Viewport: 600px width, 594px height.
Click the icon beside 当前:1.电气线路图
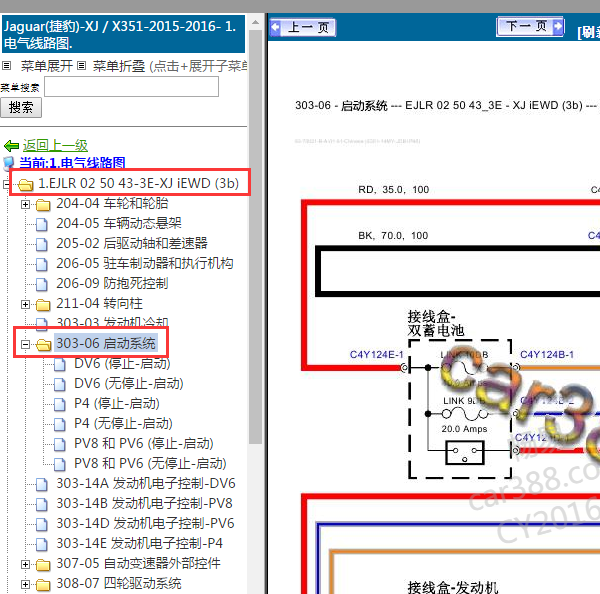9,163
